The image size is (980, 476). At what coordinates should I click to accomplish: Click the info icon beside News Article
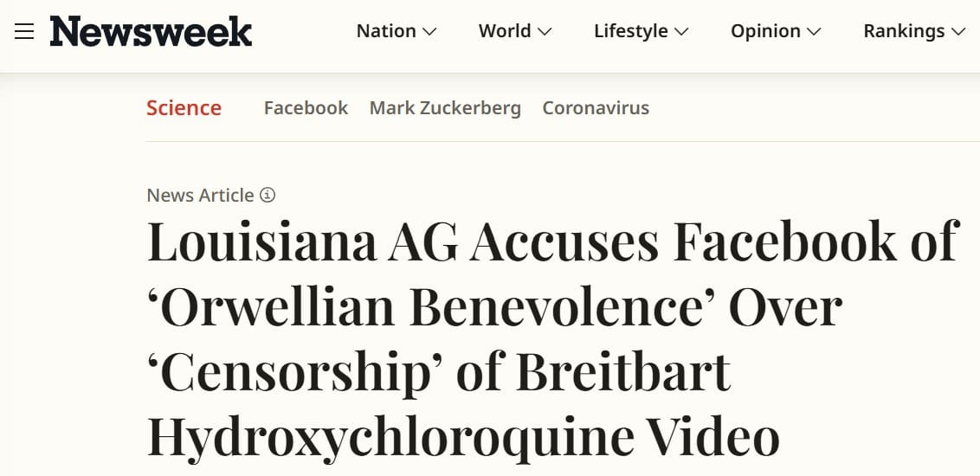coord(268,195)
